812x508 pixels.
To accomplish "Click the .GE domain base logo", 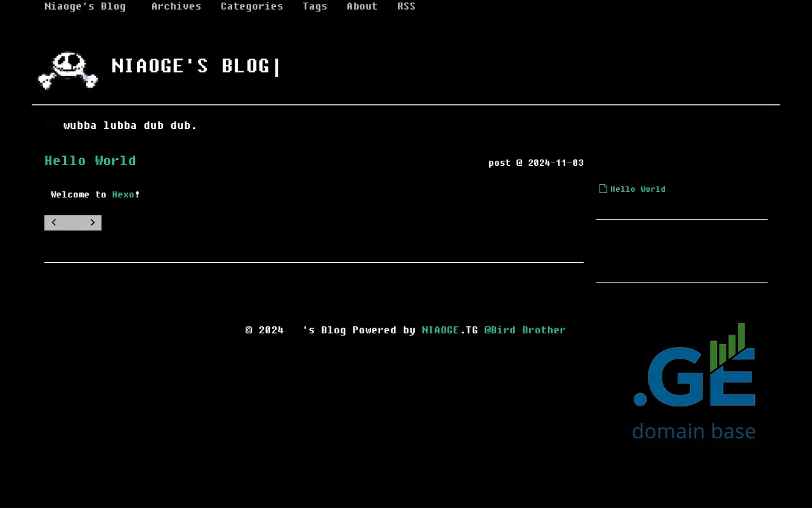I will pyautogui.click(x=694, y=381).
